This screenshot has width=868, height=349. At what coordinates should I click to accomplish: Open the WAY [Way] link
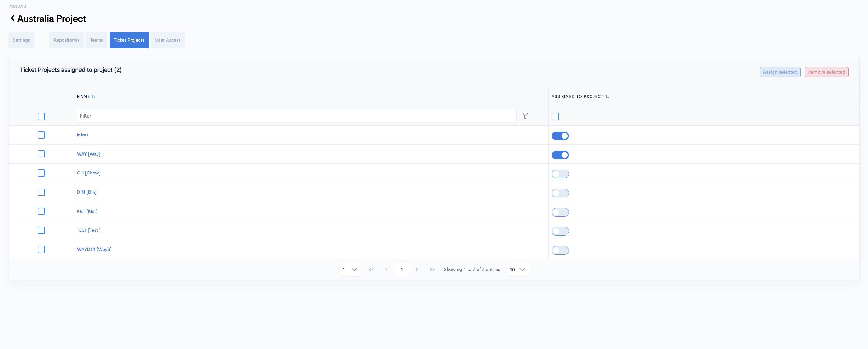coord(89,154)
